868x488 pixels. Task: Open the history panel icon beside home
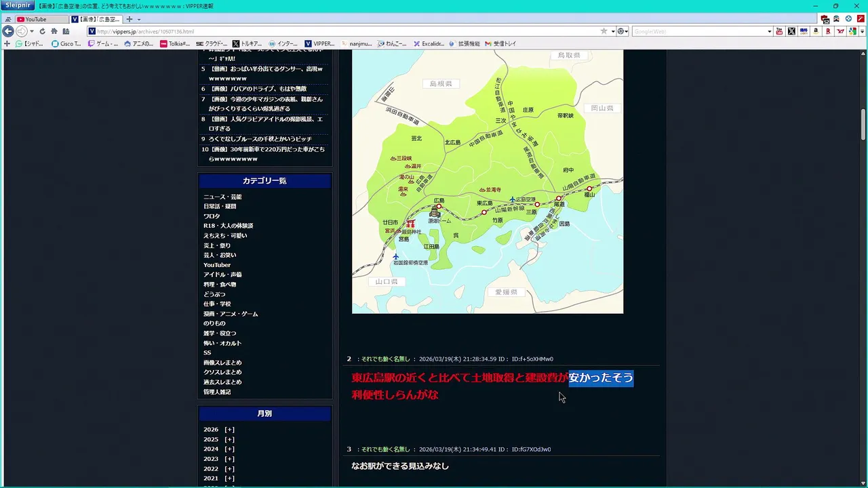[66, 31]
